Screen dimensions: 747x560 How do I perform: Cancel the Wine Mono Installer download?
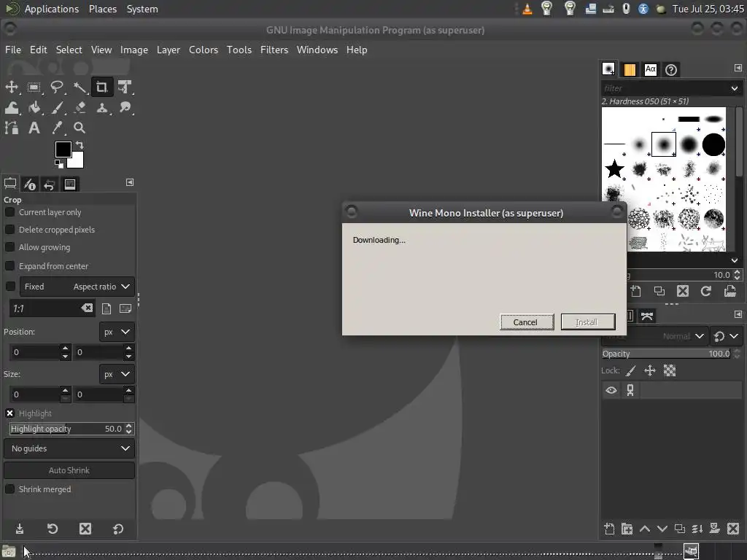(527, 322)
